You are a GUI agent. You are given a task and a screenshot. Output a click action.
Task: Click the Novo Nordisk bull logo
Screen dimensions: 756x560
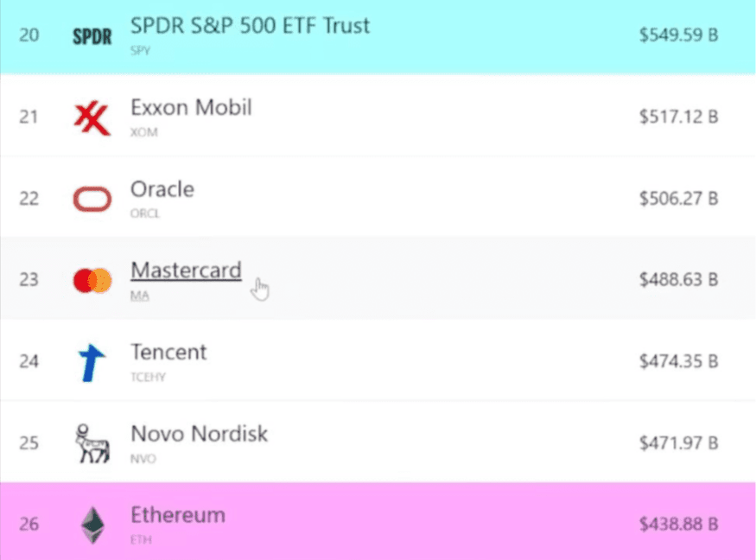(x=92, y=443)
